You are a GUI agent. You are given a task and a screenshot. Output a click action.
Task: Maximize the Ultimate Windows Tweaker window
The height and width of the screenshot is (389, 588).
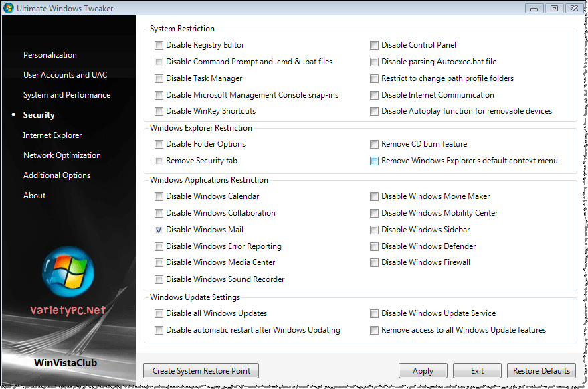555,8
